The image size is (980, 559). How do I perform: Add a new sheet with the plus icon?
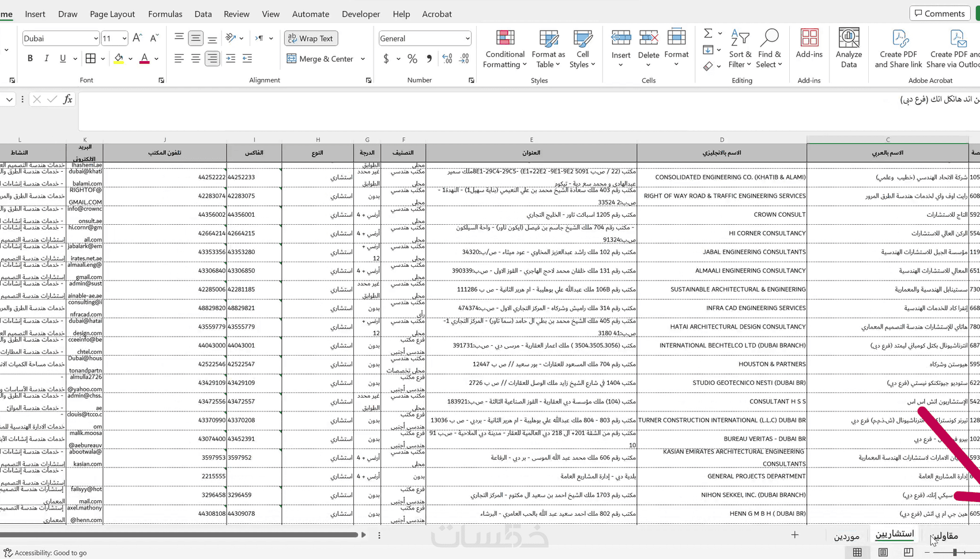(795, 535)
